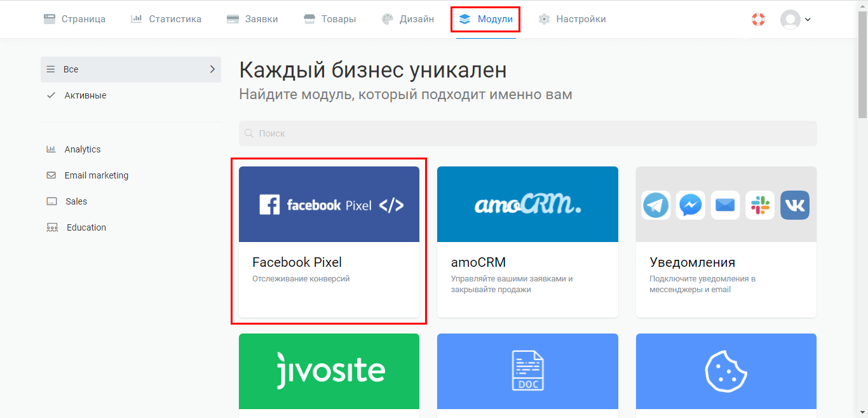The image size is (868, 418).
Task: Click the Настройки gear icon
Action: 544,19
